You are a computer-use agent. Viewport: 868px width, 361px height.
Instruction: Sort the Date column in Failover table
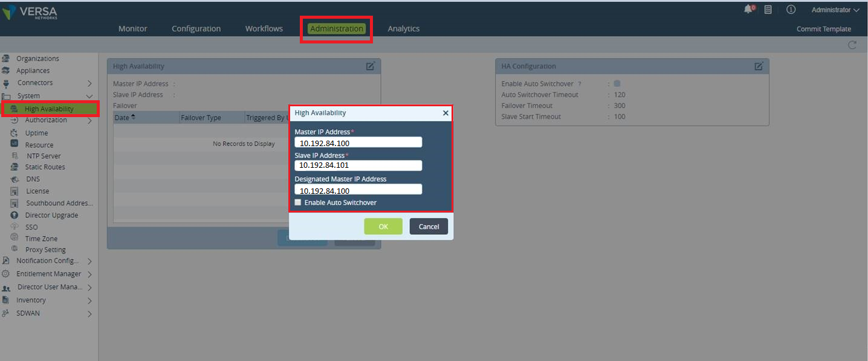click(124, 117)
